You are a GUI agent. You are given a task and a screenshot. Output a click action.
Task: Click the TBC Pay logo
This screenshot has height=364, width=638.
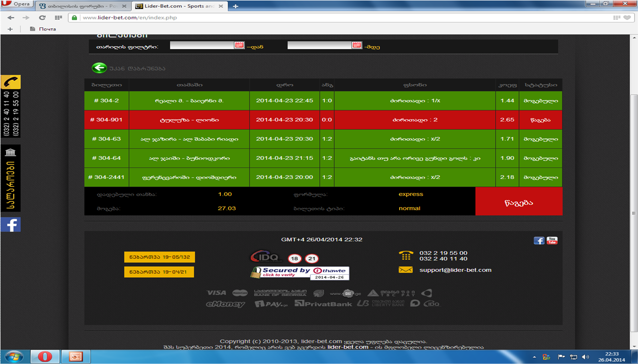pyautogui.click(x=392, y=293)
